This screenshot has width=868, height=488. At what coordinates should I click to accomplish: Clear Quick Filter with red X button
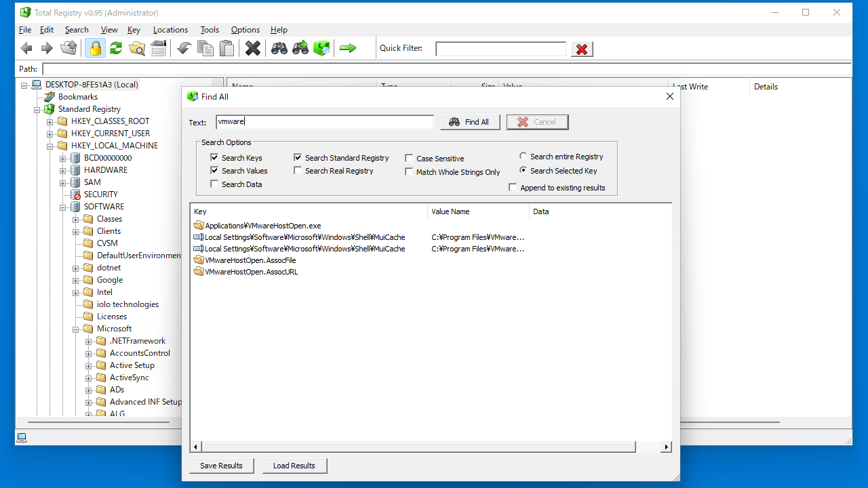point(582,49)
